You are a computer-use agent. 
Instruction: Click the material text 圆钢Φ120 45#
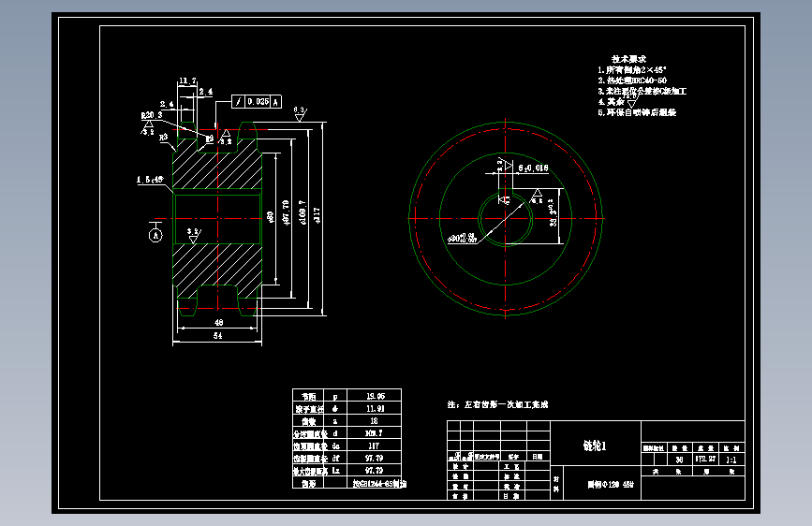point(611,485)
